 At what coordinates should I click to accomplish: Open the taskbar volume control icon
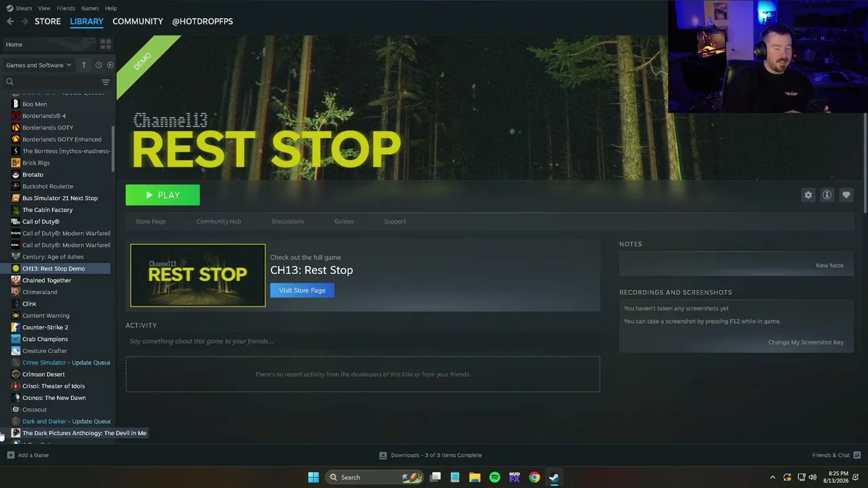point(813,477)
